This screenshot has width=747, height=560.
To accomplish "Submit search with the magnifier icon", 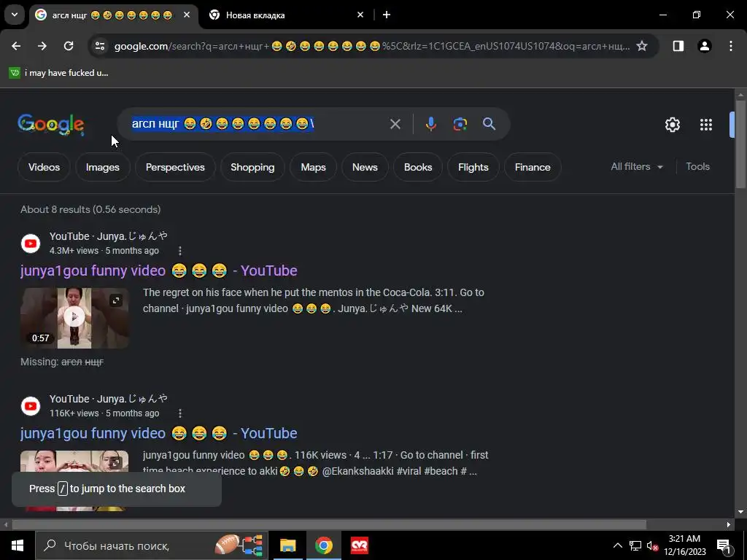I will click(x=489, y=124).
